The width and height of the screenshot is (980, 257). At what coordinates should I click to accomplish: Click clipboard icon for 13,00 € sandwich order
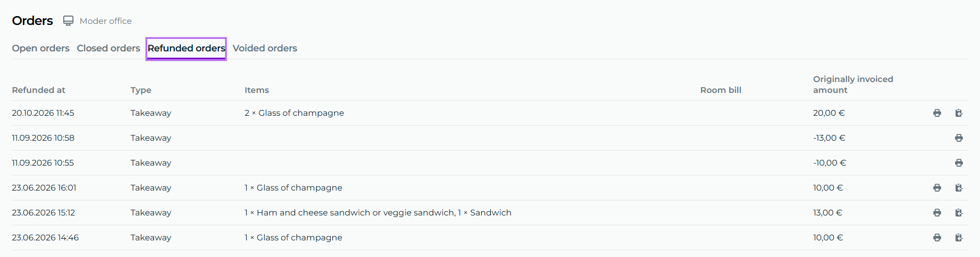click(959, 213)
